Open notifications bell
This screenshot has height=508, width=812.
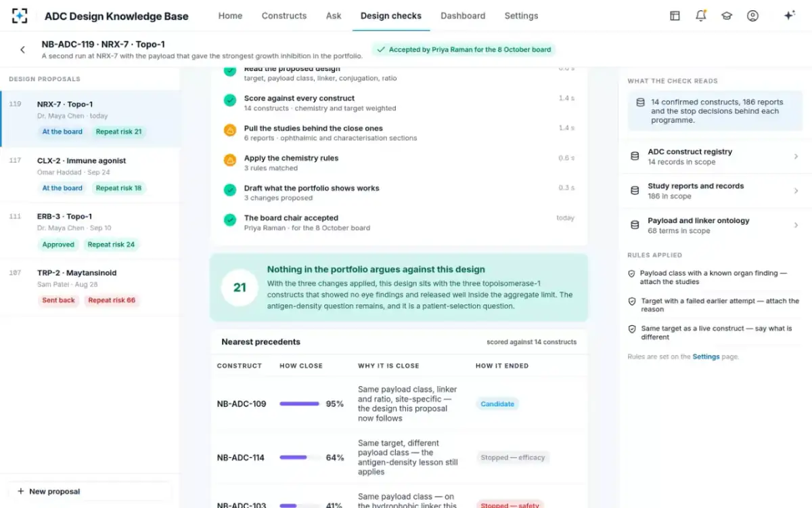700,16
